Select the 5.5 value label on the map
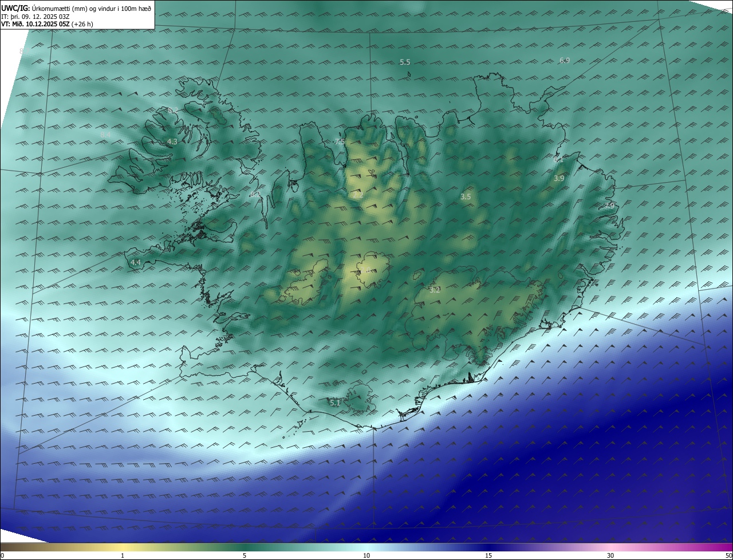The height and width of the screenshot is (560, 733). [405, 62]
